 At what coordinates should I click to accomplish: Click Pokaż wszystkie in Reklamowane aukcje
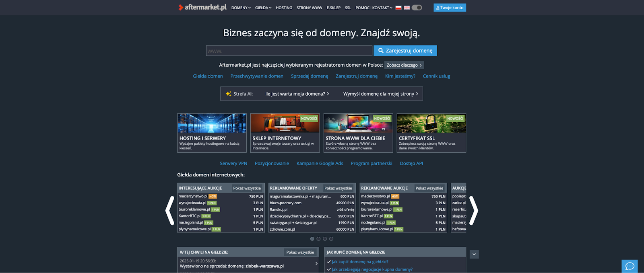tap(429, 188)
